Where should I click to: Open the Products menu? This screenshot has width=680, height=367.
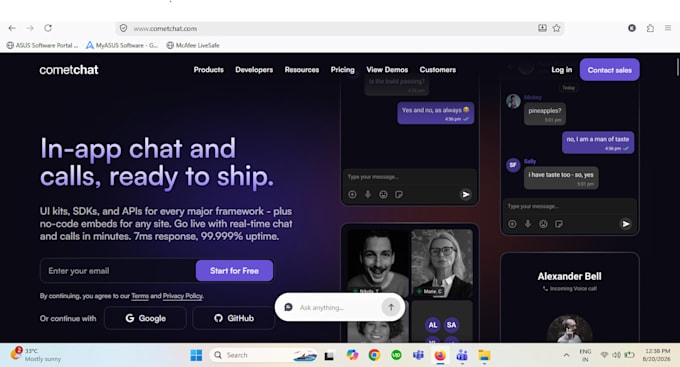click(x=209, y=70)
